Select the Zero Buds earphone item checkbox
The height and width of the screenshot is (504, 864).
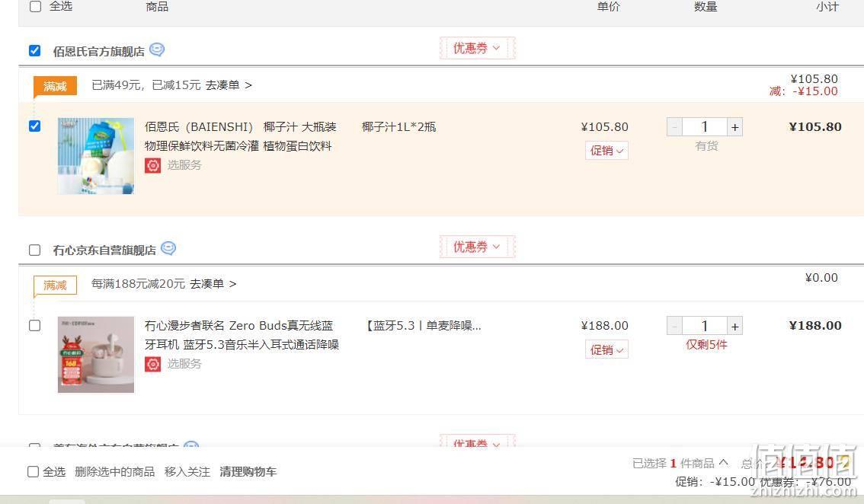pyautogui.click(x=35, y=326)
